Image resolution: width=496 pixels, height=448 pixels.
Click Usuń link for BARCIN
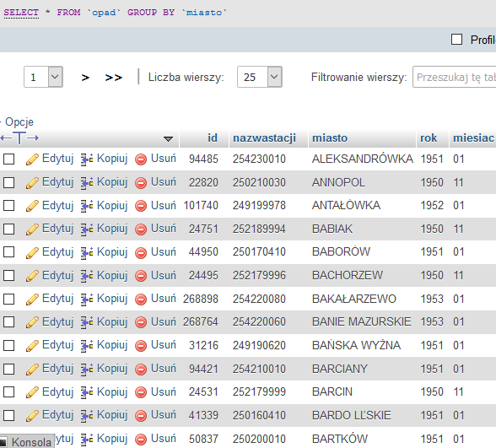click(x=164, y=392)
